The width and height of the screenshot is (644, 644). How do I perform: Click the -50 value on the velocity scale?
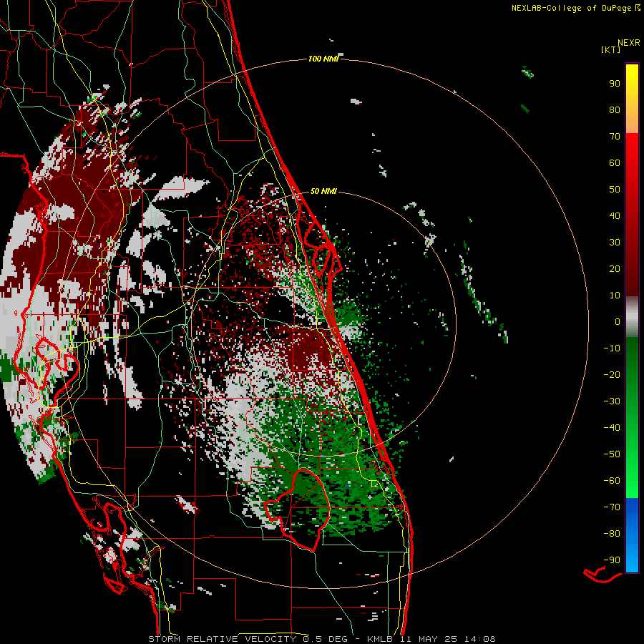[612, 454]
